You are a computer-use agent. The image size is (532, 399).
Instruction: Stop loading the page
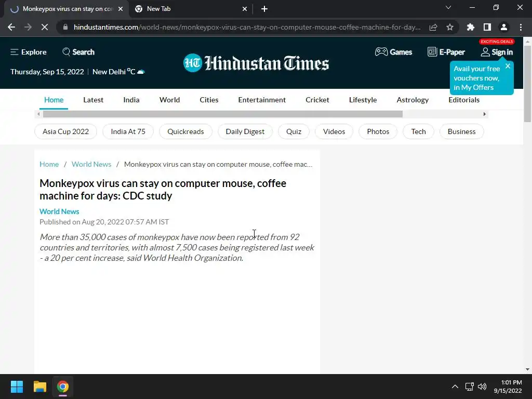pos(45,27)
